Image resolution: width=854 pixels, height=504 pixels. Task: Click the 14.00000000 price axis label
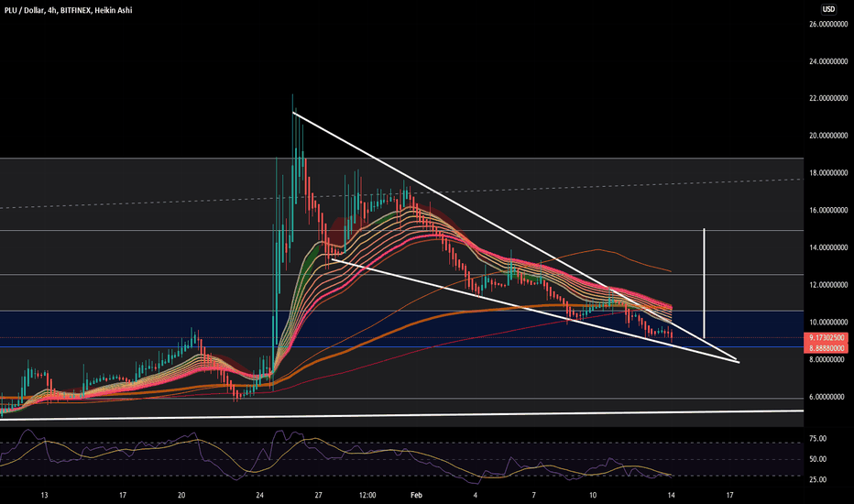point(827,248)
